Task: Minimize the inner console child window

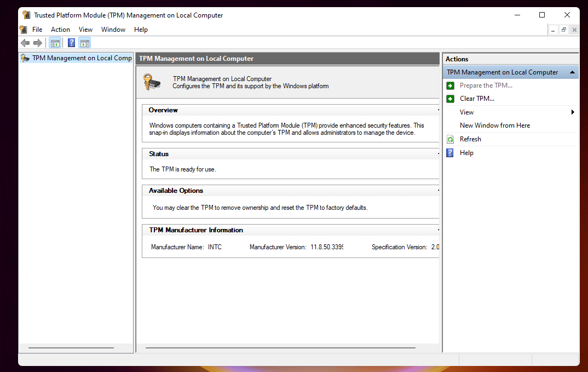Action: (x=553, y=30)
